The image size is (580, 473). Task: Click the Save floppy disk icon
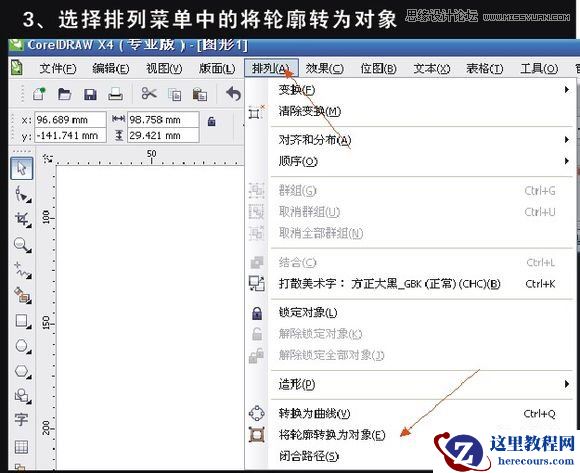pyautogui.click(x=90, y=94)
